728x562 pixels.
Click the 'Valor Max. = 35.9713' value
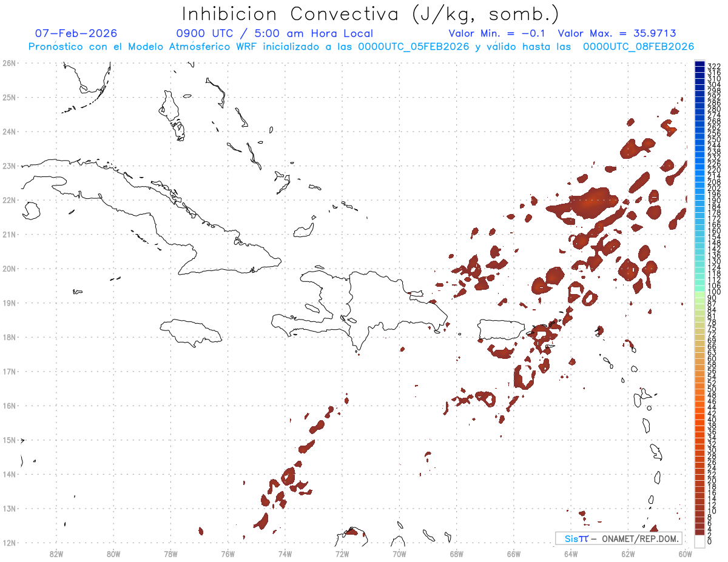616,33
